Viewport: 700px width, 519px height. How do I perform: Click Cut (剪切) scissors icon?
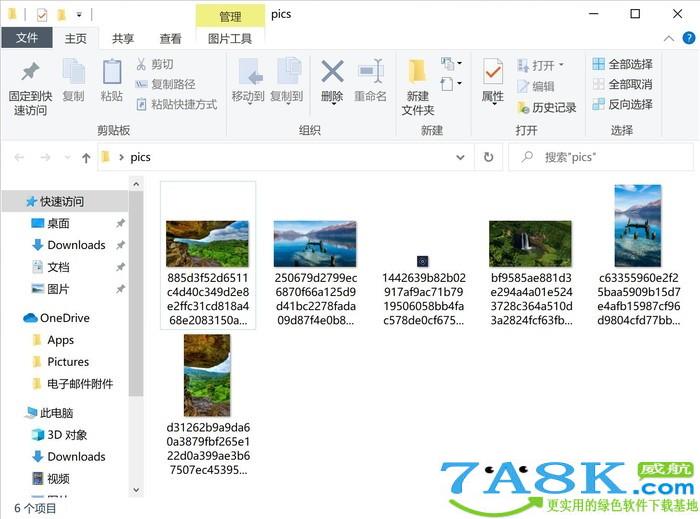pos(141,64)
